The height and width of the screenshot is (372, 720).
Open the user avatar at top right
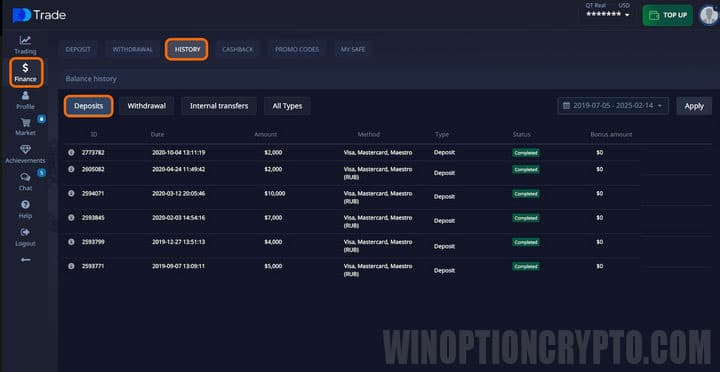point(709,15)
